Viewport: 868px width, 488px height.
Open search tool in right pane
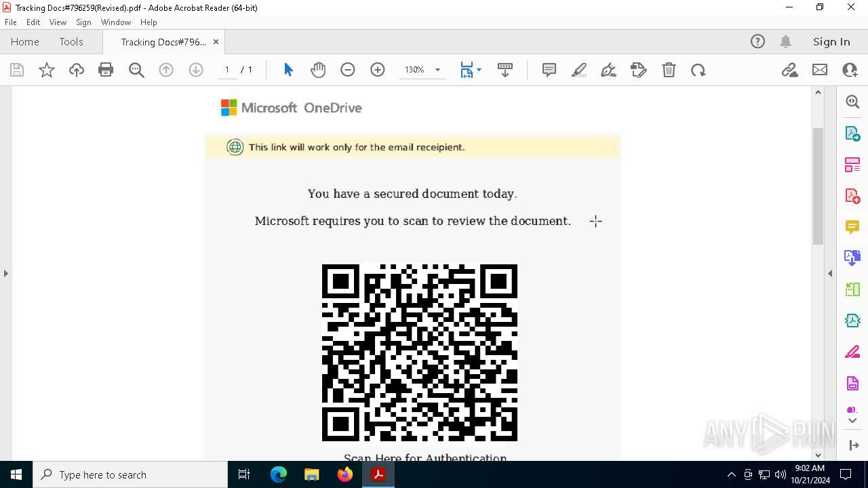852,102
